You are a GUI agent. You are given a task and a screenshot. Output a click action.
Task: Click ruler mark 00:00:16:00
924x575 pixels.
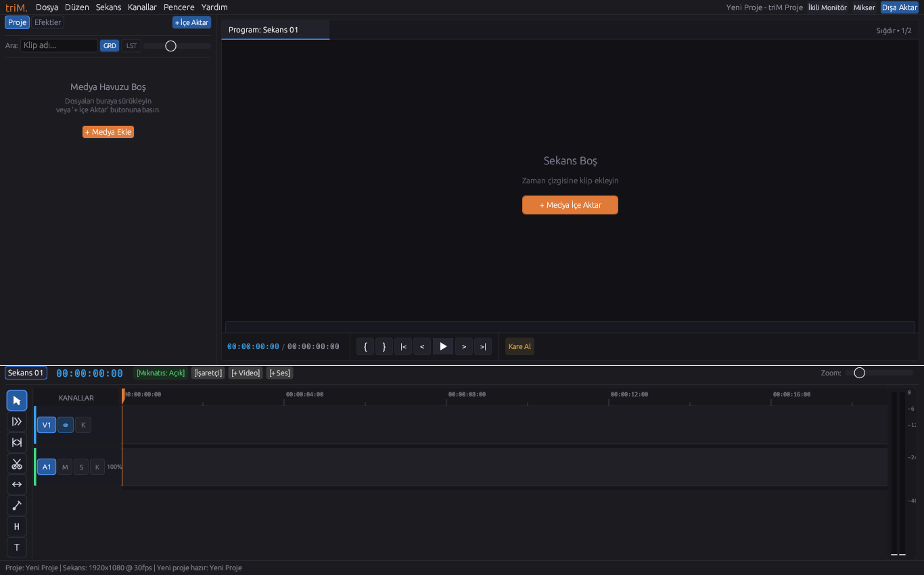(x=791, y=394)
